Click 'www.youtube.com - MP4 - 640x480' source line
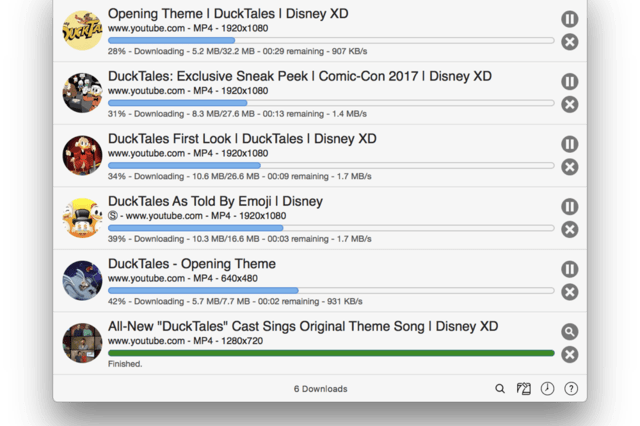 [183, 278]
